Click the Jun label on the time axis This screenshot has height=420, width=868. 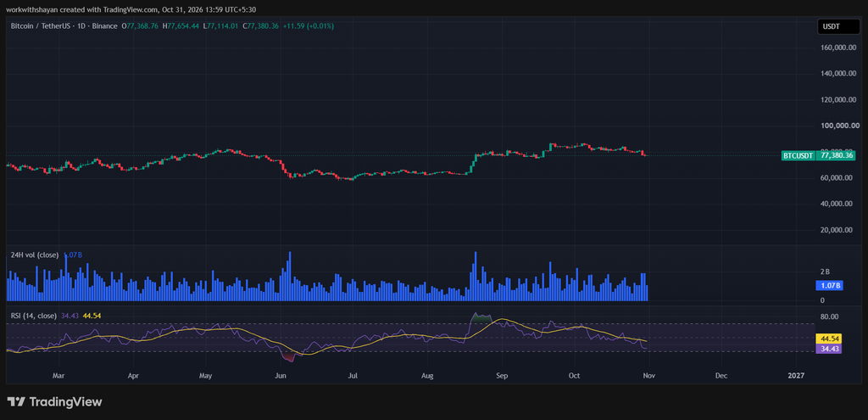coord(280,376)
